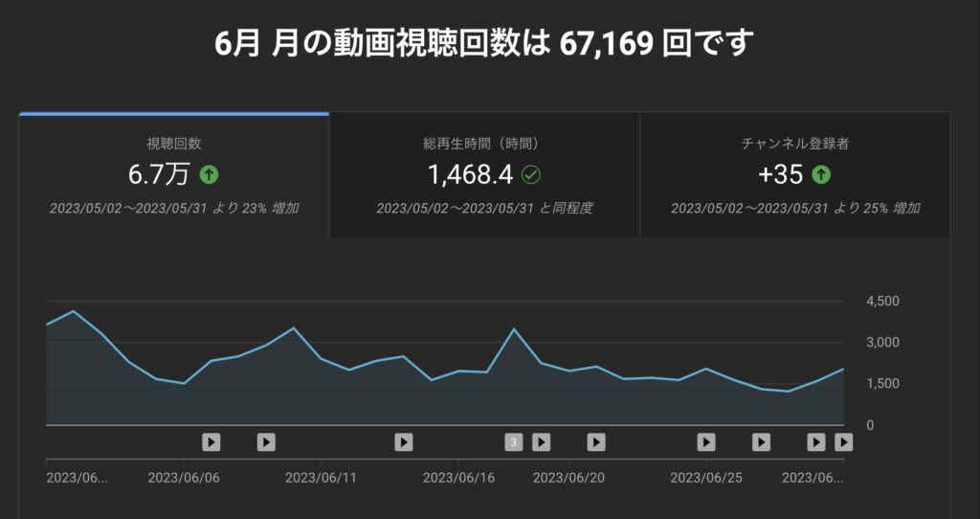
Task: Click the play marker right after the 3 badge
Action: coord(541,441)
